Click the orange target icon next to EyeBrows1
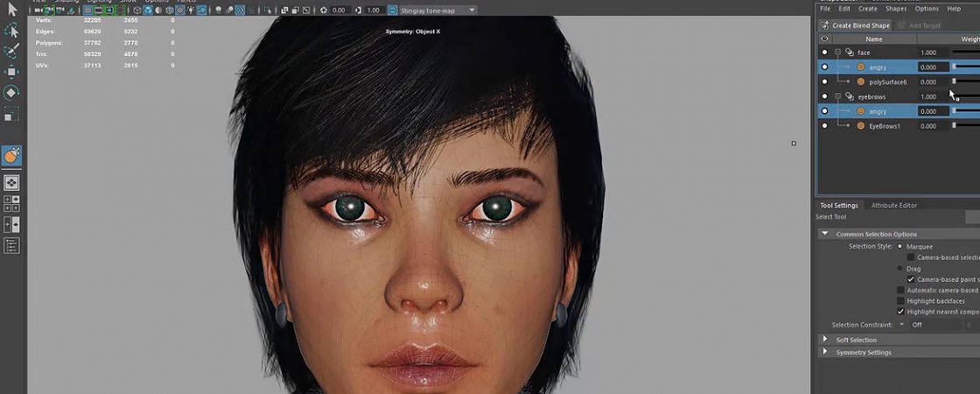 (x=861, y=126)
